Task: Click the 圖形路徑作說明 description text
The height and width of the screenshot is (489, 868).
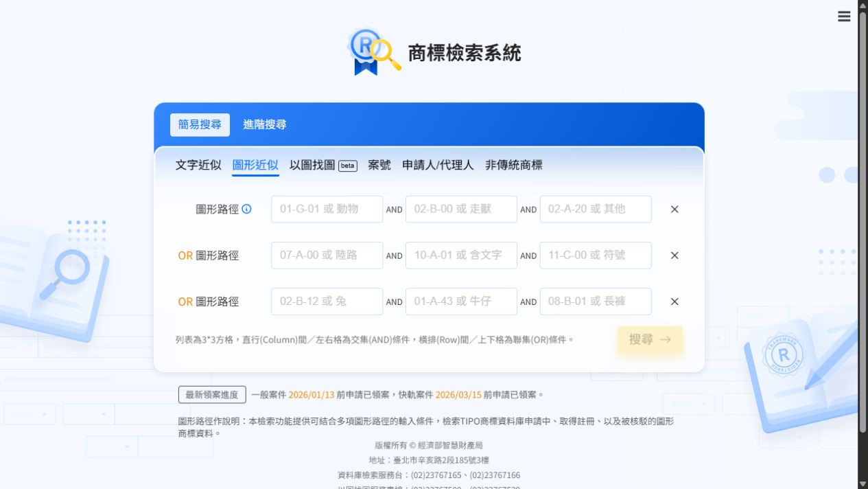Action: click(426, 427)
